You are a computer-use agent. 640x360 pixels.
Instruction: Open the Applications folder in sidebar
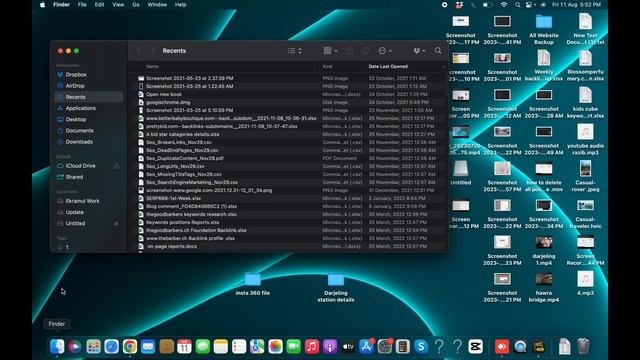80,108
